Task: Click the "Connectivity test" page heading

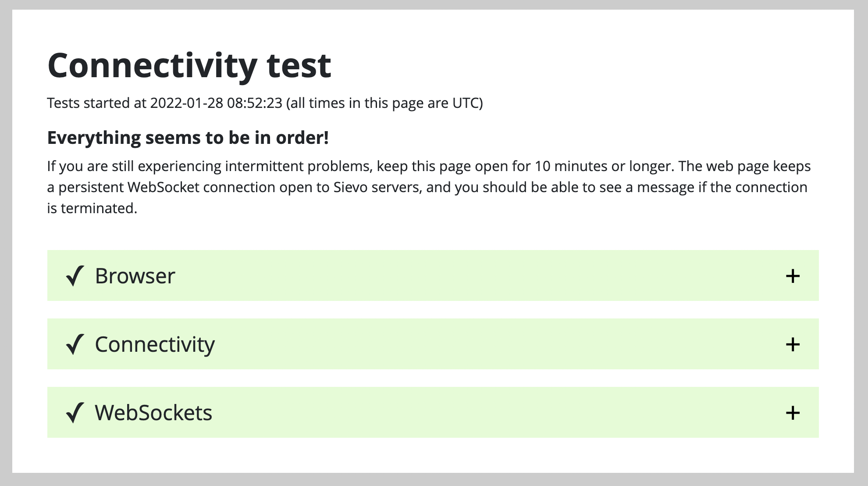Action: (189, 65)
